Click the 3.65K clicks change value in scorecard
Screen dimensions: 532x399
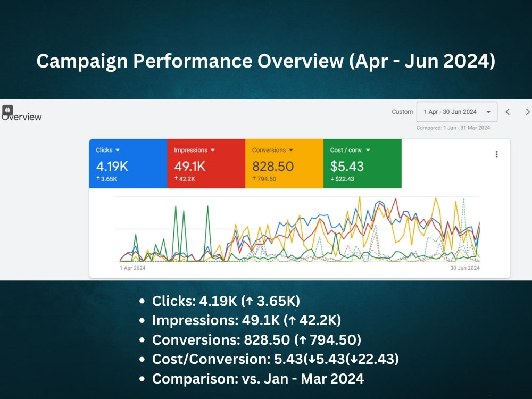(107, 179)
